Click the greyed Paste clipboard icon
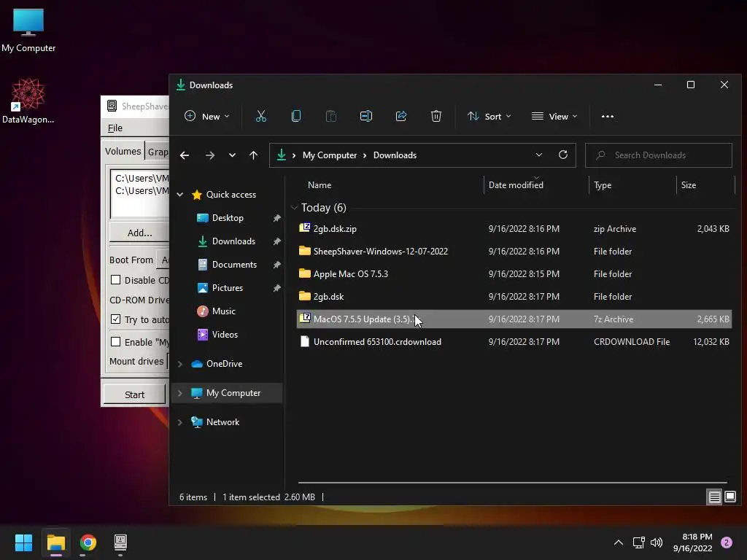The height and width of the screenshot is (560, 747). coord(330,116)
